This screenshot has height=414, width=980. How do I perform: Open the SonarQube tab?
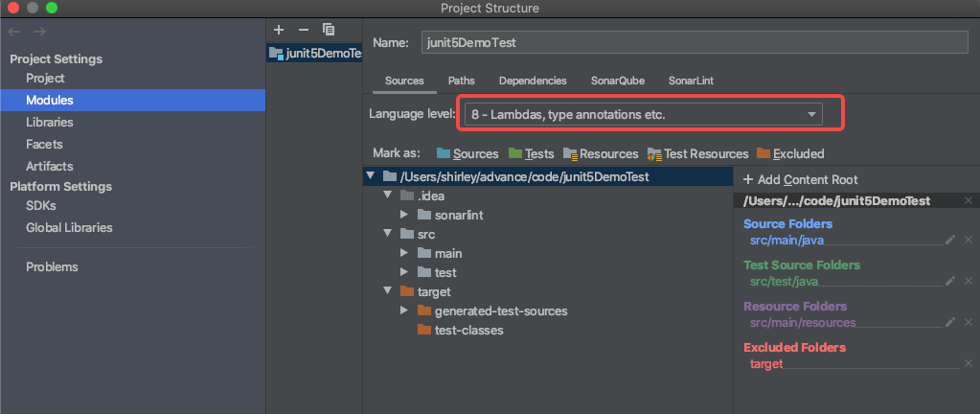617,80
